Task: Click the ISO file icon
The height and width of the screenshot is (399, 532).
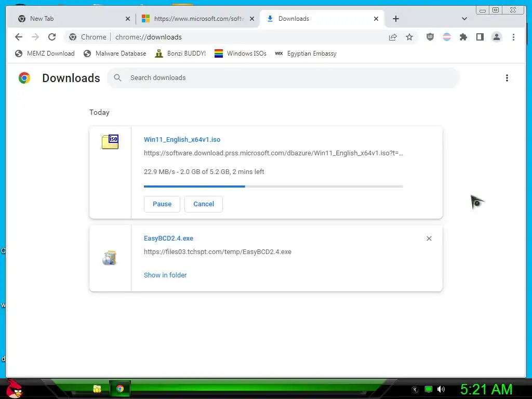Action: (x=110, y=142)
